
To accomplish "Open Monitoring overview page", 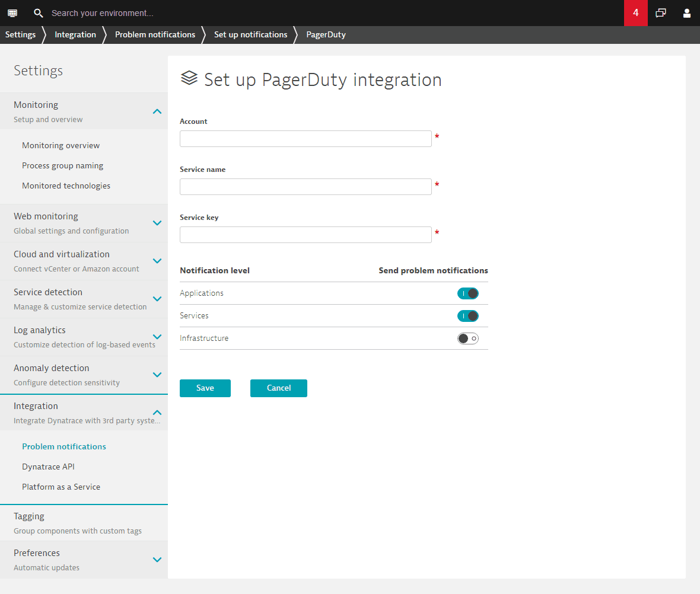I will click(x=61, y=145).
